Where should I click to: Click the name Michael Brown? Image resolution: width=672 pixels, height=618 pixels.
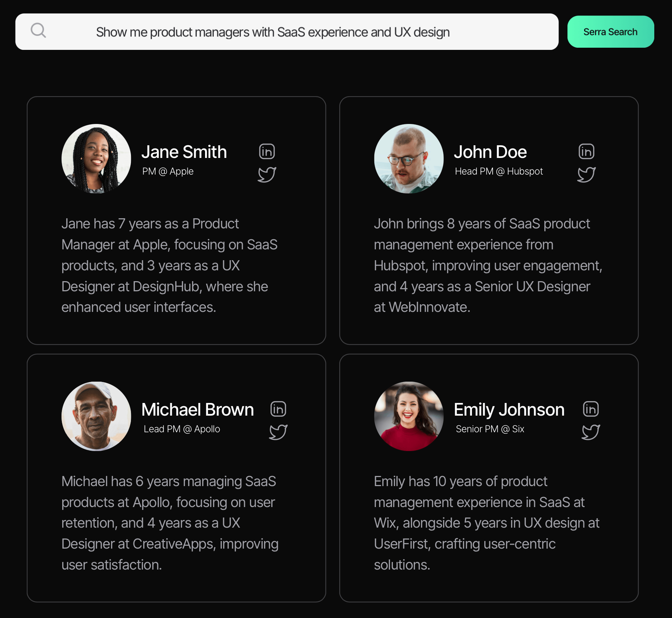point(197,409)
